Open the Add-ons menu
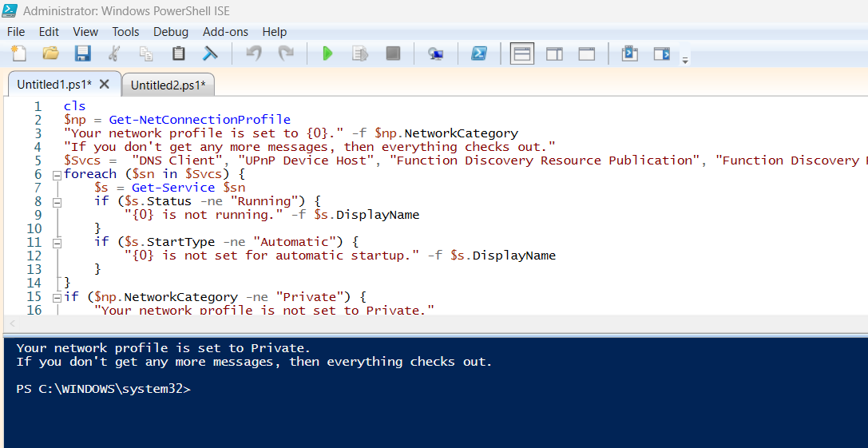868x448 pixels. click(225, 32)
